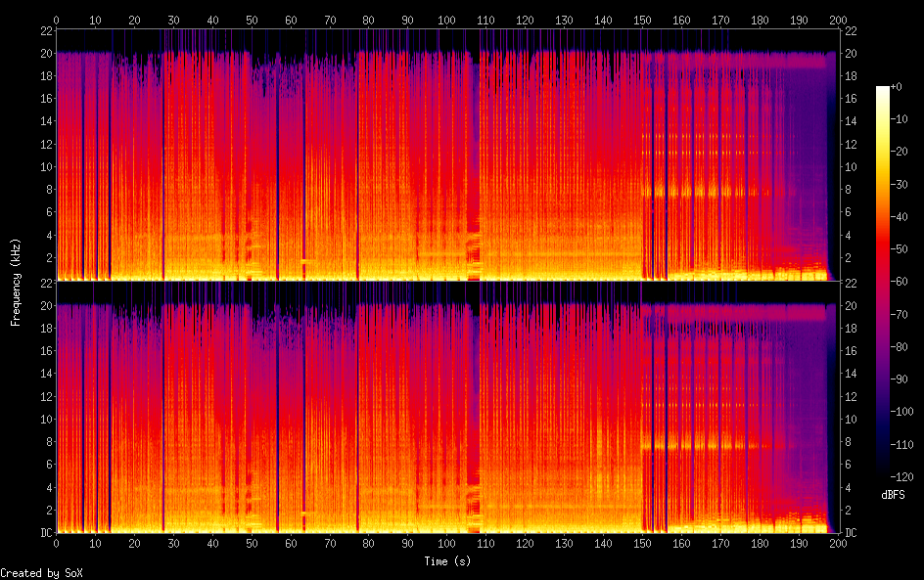
Task: Select the white top end of the color bar
Action: tap(883, 89)
